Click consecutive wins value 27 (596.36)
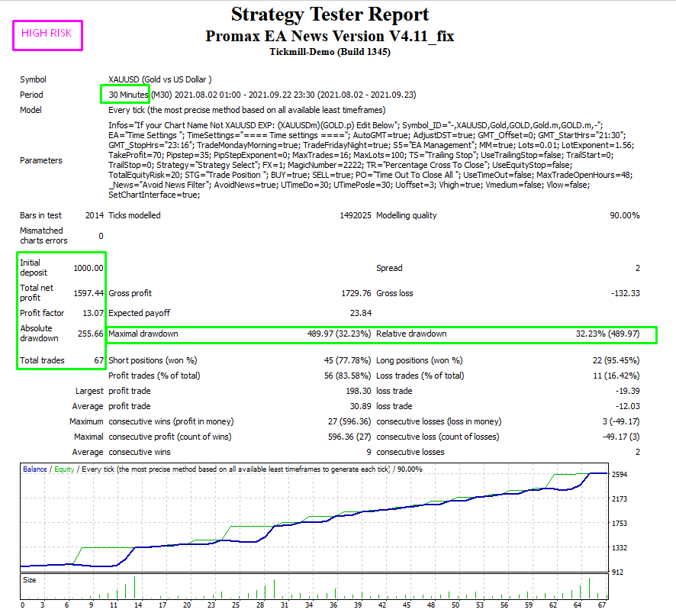 click(349, 421)
